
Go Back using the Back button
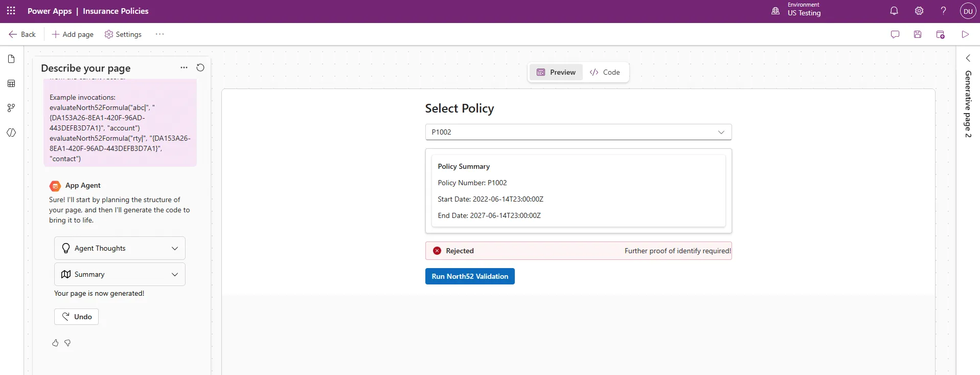click(22, 34)
